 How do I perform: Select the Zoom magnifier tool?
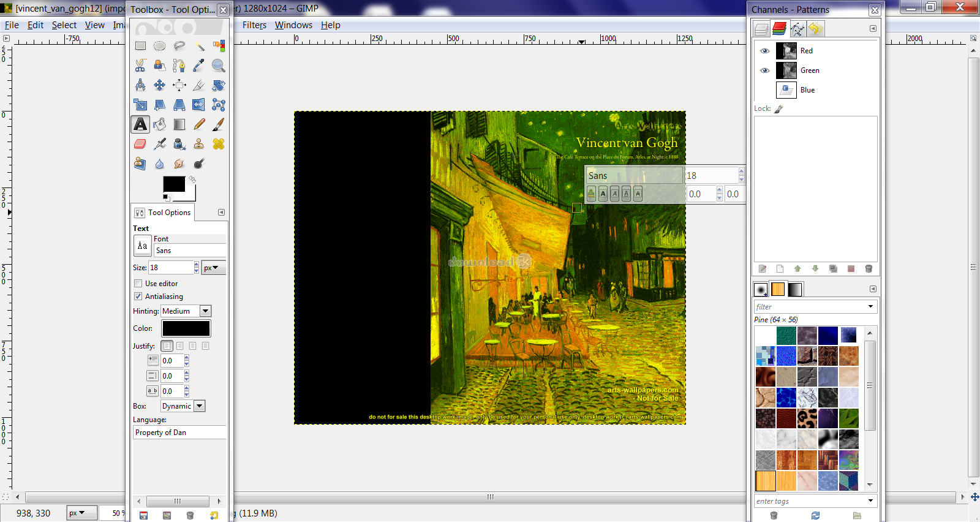[x=219, y=66]
